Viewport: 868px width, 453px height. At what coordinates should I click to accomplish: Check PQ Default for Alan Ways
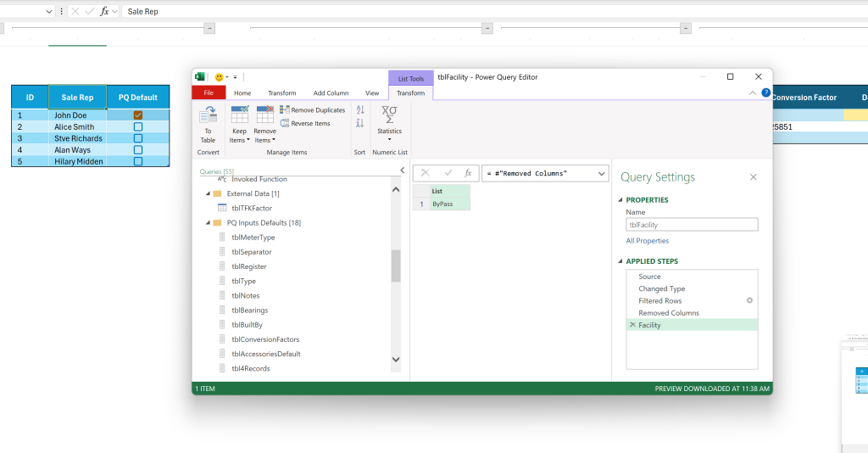pos(138,150)
